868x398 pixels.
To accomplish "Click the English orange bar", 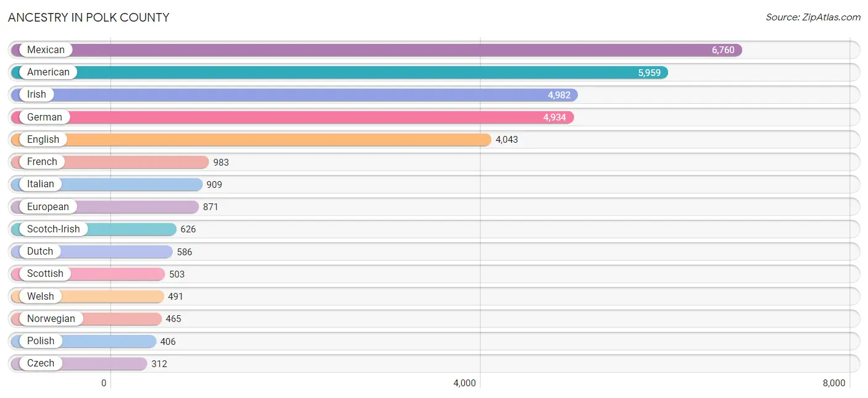I will (278, 140).
